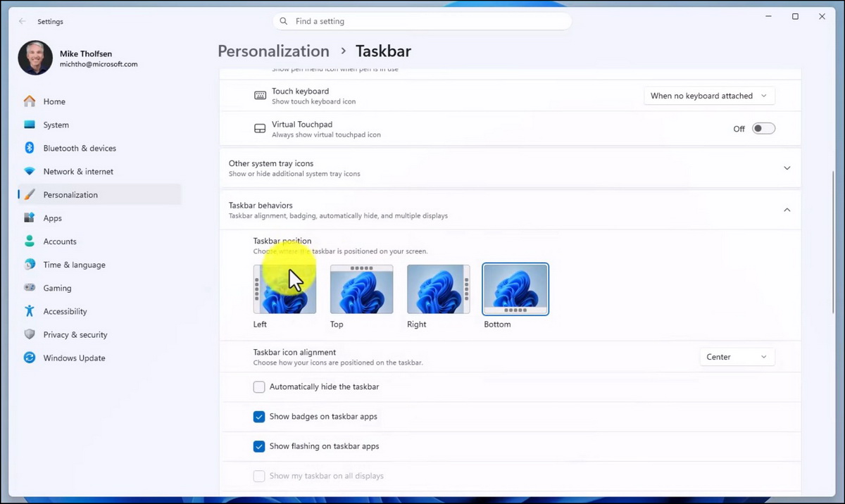The width and height of the screenshot is (845, 504).
Task: Maximize the Settings window
Action: (795, 16)
